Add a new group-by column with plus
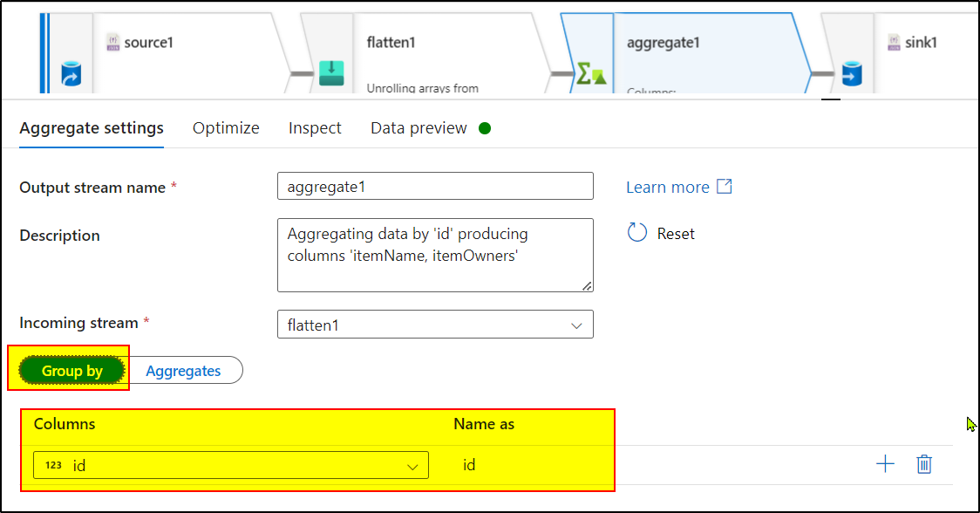The height and width of the screenshot is (513, 980). [885, 464]
